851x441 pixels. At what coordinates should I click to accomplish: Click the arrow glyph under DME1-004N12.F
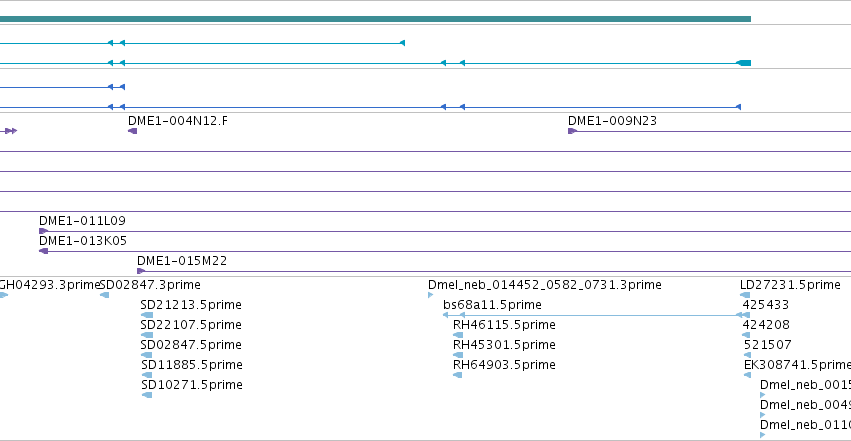point(132,131)
